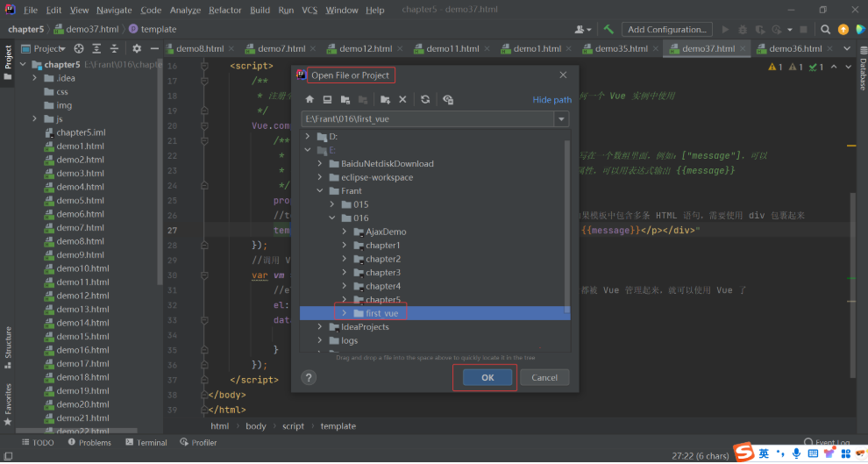Click the template breadcrumb below the editor

click(x=338, y=425)
